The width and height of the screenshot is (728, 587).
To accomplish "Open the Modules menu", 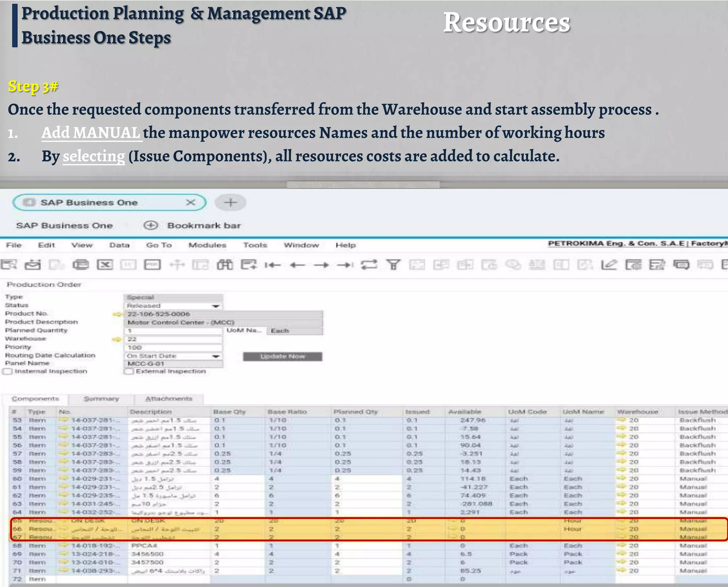I will (x=207, y=245).
